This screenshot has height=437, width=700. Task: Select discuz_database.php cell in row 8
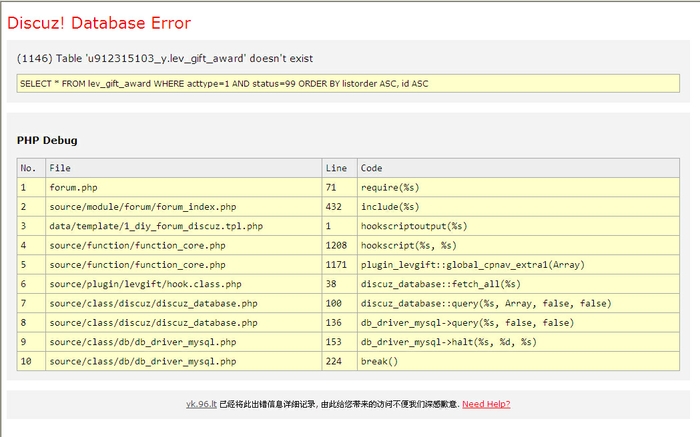pos(183,323)
